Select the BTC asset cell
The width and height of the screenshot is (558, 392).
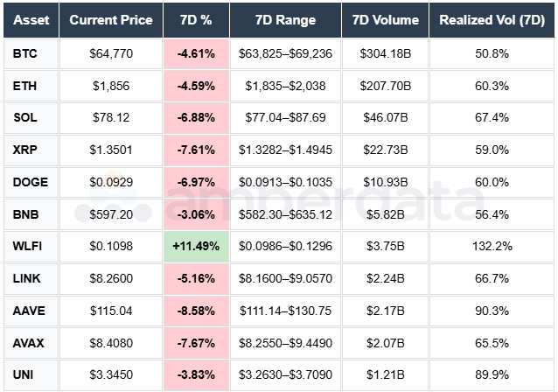point(31,53)
